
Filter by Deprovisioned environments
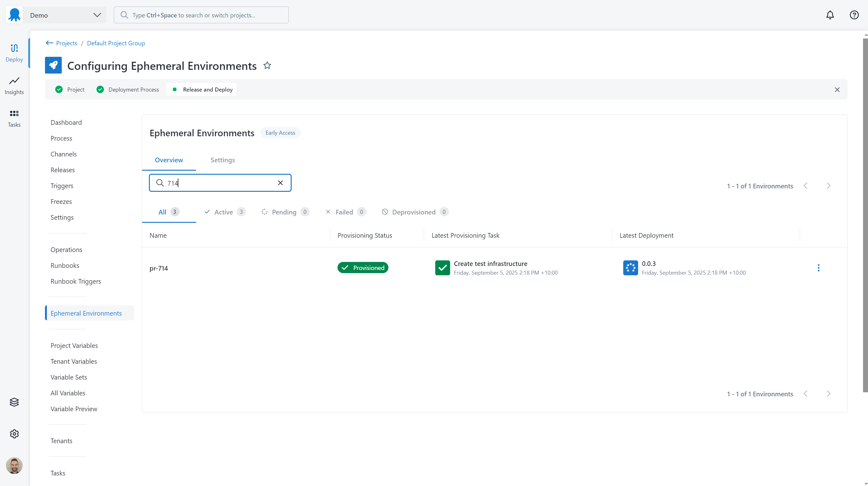click(415, 212)
